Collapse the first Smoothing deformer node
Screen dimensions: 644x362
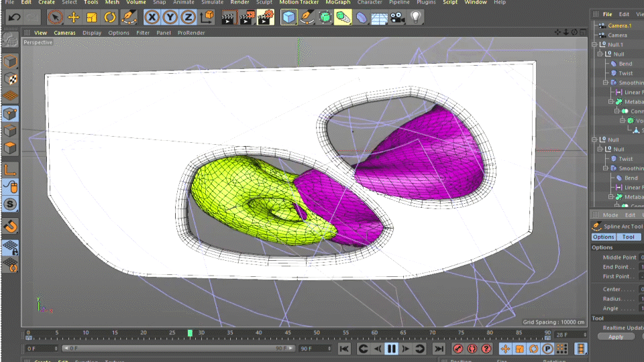tap(606, 82)
